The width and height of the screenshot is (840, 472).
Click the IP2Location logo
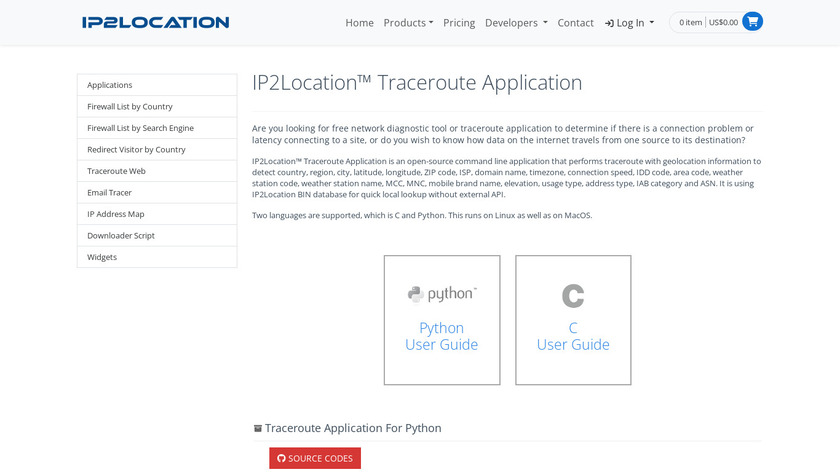pos(155,23)
